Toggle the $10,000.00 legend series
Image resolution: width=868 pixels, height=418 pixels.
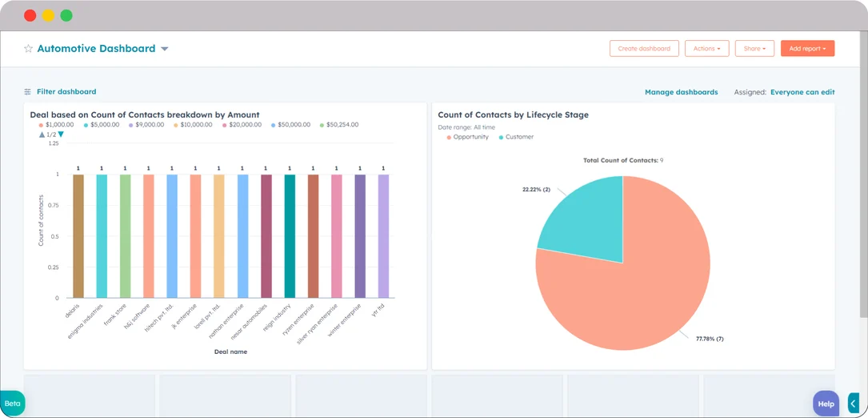193,125
